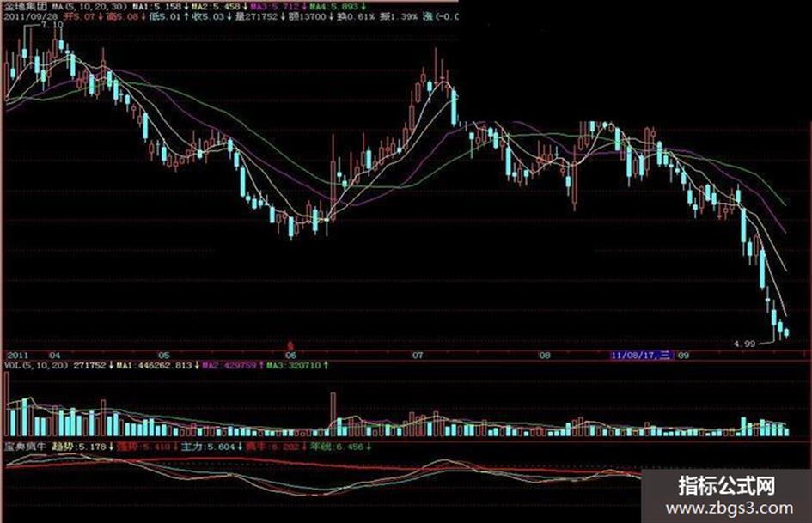Image resolution: width=812 pixels, height=523 pixels.
Task: Click the 07 month marker on time axis
Action: (x=418, y=356)
